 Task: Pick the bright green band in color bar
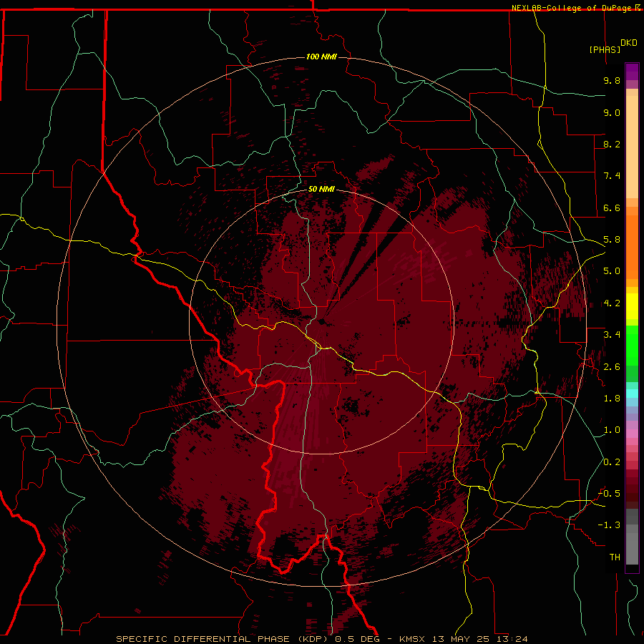[632, 346]
